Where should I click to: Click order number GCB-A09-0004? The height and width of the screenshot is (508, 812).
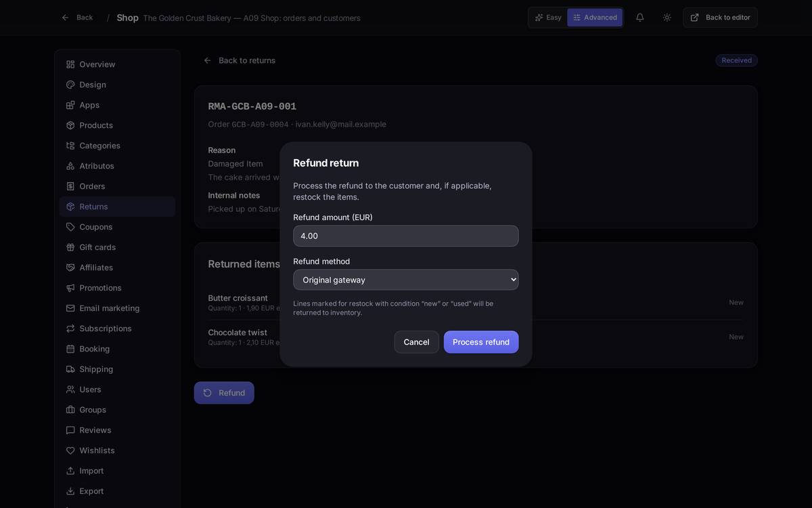(261, 125)
